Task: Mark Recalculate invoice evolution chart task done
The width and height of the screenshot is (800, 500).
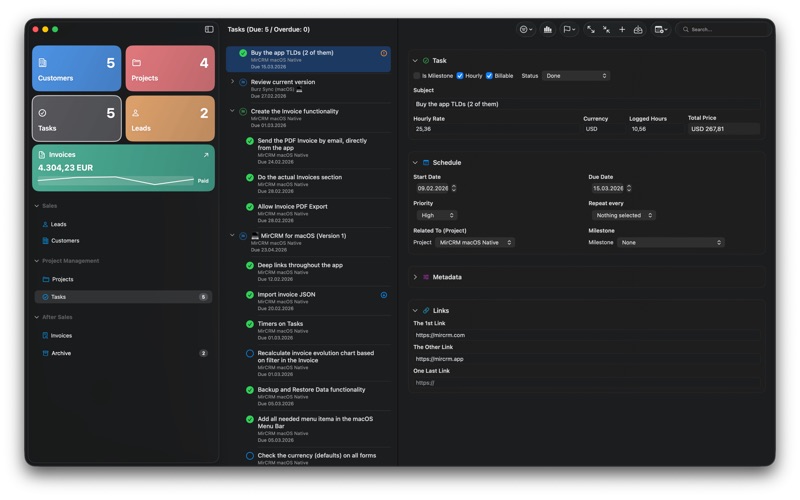Action: point(250,354)
